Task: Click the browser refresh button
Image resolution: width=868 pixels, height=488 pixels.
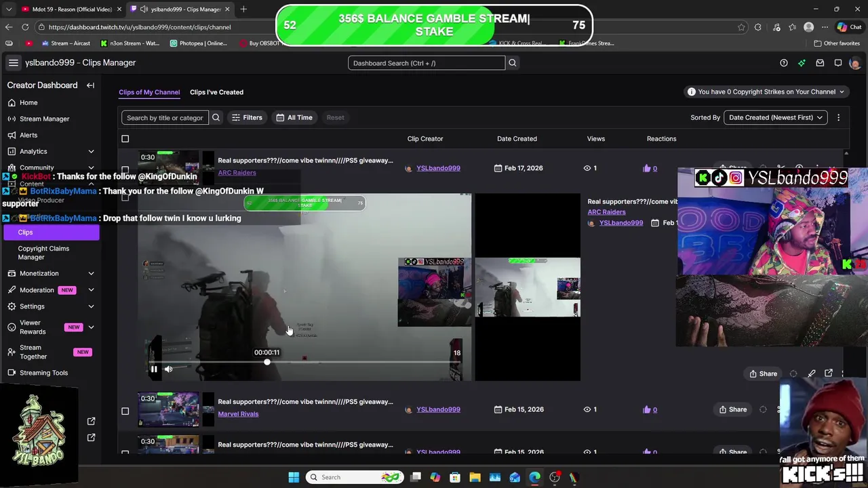Action: [25, 27]
